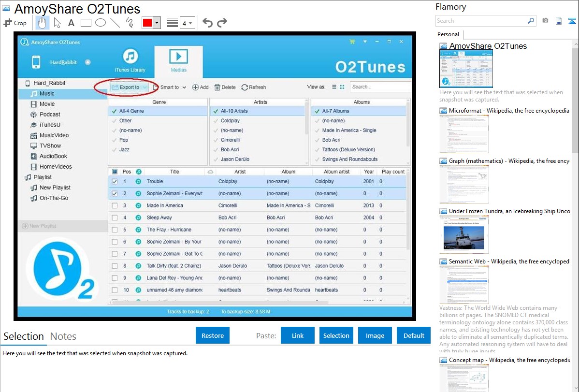Check The Fray - Hurricane checkbox
Image resolution: width=579 pixels, height=392 pixels.
(x=115, y=230)
